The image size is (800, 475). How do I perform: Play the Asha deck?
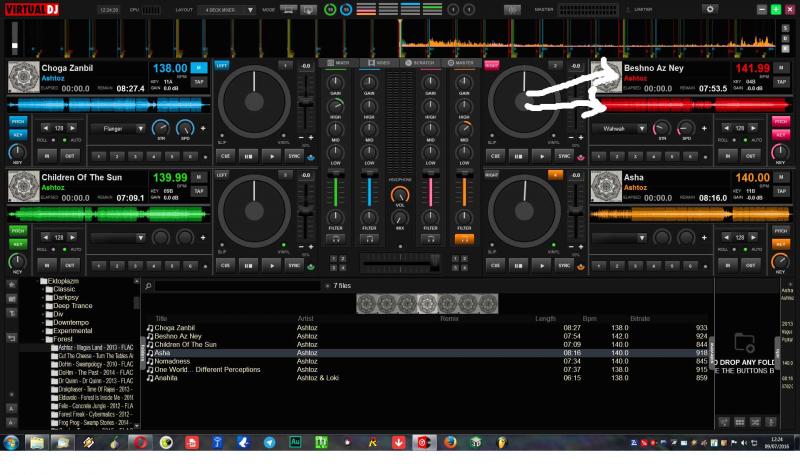point(541,265)
